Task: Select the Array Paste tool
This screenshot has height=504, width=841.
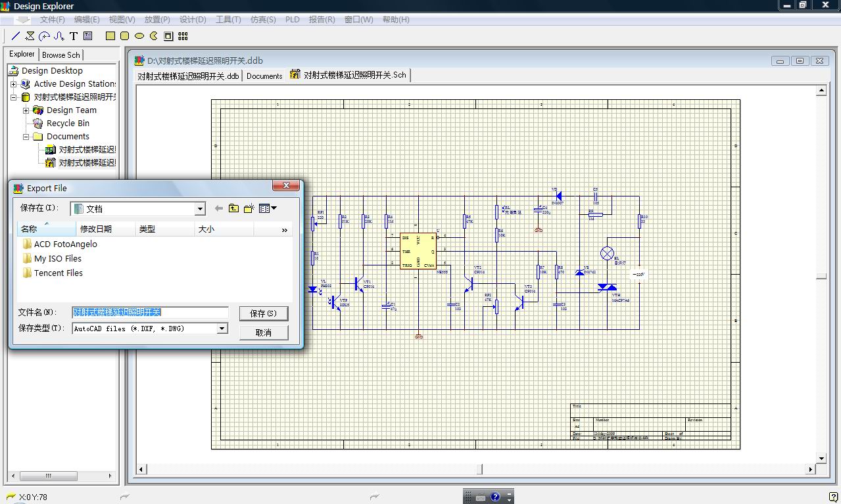Action: click(183, 36)
